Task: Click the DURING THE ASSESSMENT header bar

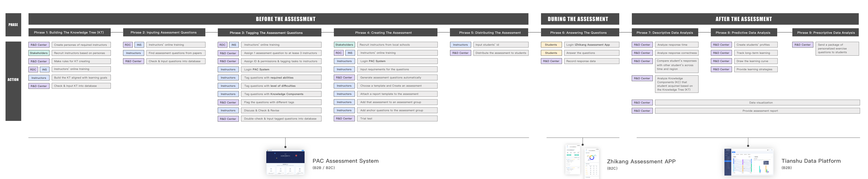Action: pyautogui.click(x=580, y=19)
